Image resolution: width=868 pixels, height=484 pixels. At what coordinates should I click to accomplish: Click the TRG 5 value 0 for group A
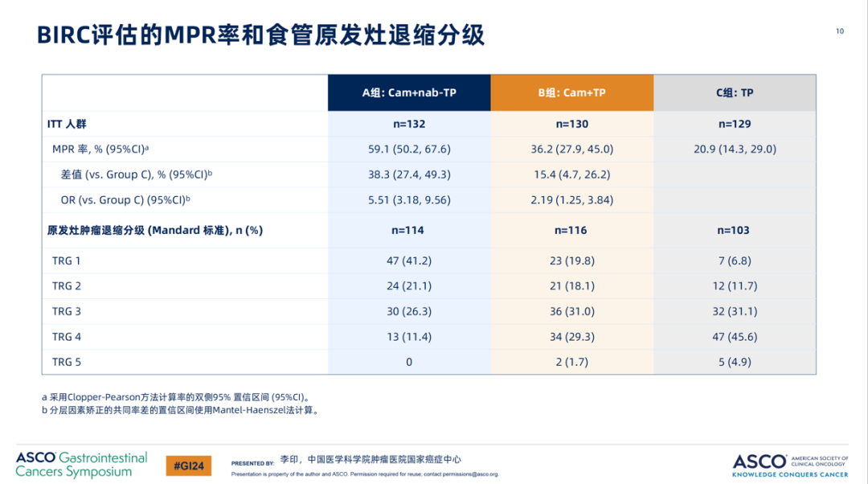409,362
